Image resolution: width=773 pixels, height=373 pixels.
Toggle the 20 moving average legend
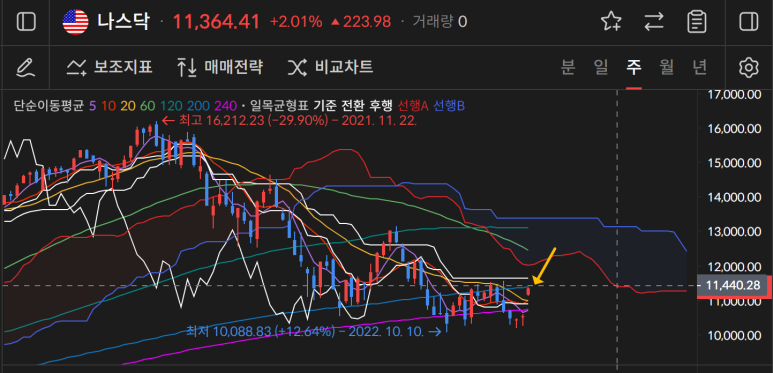click(127, 105)
